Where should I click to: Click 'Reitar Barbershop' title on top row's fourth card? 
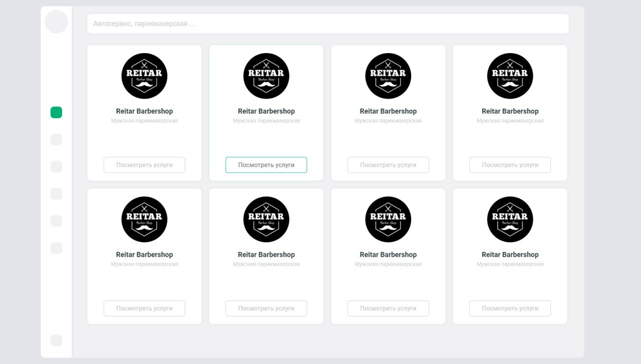[510, 111]
